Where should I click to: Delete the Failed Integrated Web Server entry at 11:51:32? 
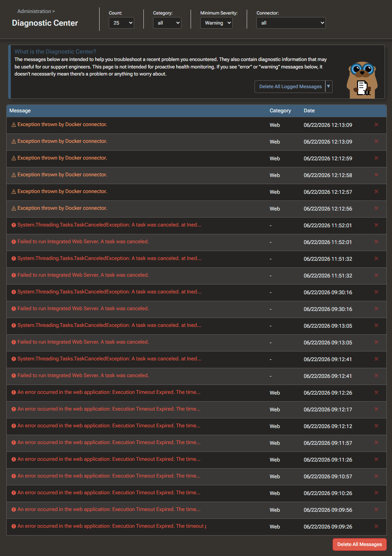pos(376,275)
